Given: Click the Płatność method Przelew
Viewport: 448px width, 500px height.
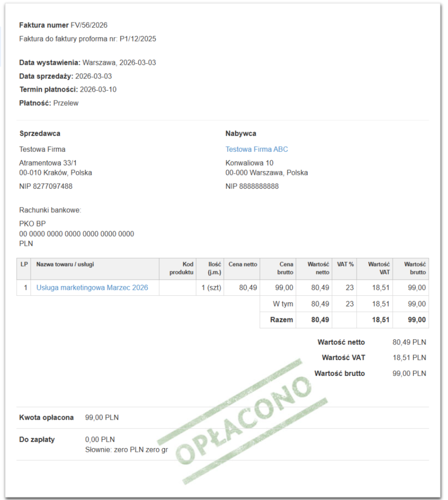Looking at the screenshot, I should coord(66,103).
